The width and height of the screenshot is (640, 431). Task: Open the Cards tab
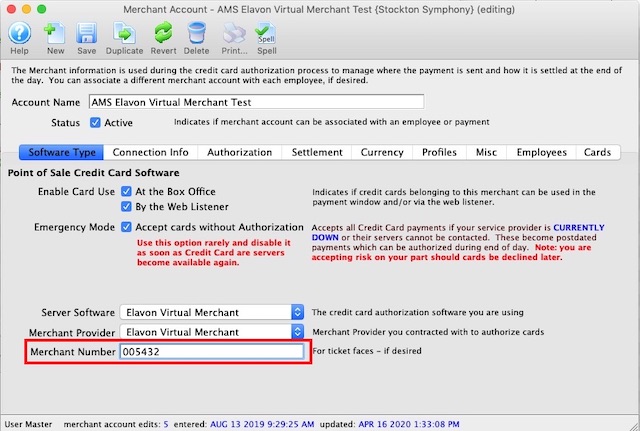click(x=597, y=152)
